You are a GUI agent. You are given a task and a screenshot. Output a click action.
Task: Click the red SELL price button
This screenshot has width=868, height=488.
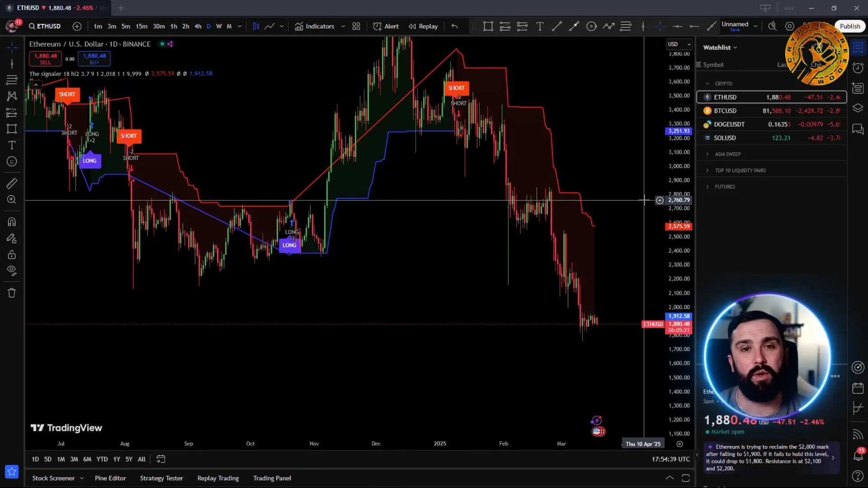tap(45, 58)
